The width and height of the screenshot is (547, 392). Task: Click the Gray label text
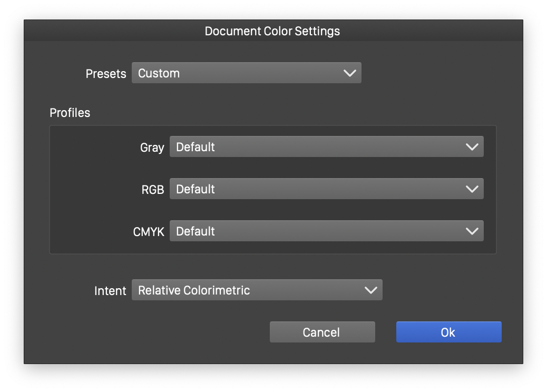[x=152, y=148]
